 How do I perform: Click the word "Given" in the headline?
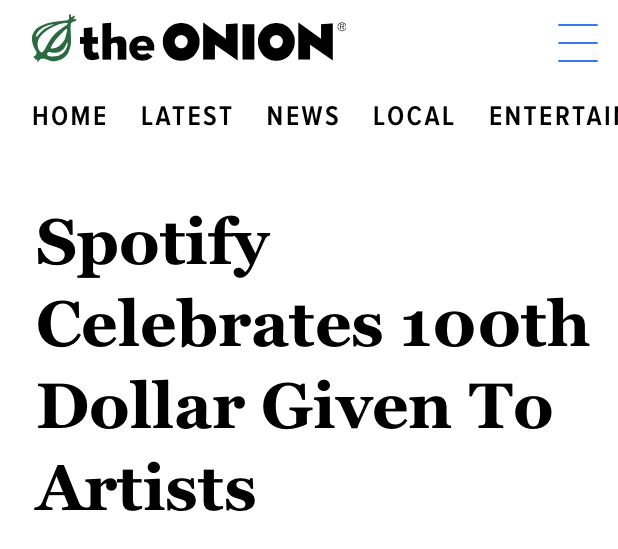(x=356, y=407)
